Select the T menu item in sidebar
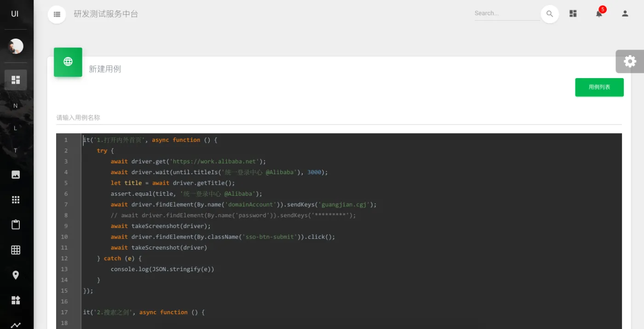644x329 pixels. click(x=16, y=151)
